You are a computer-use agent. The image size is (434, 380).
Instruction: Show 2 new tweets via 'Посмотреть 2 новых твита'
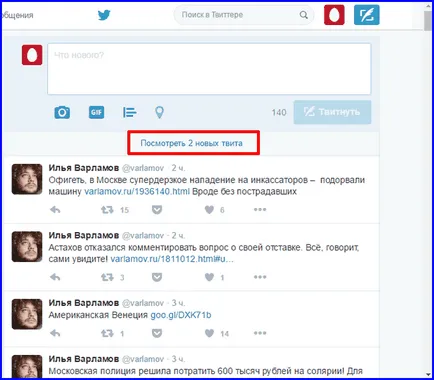[x=191, y=143]
